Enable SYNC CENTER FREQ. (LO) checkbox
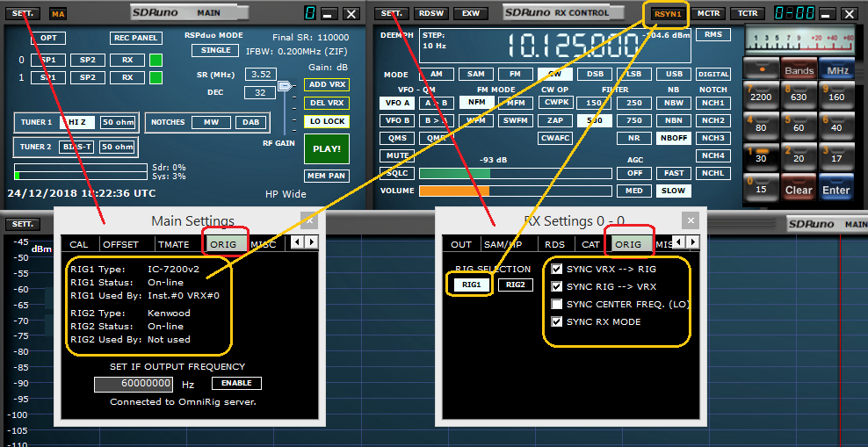Screen dimensions: 868x447 tap(557, 304)
